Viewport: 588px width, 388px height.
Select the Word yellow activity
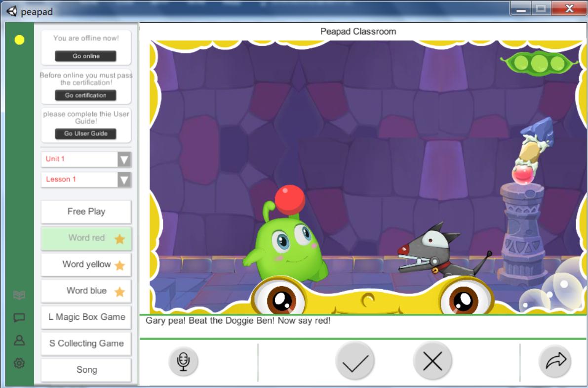[86, 264]
